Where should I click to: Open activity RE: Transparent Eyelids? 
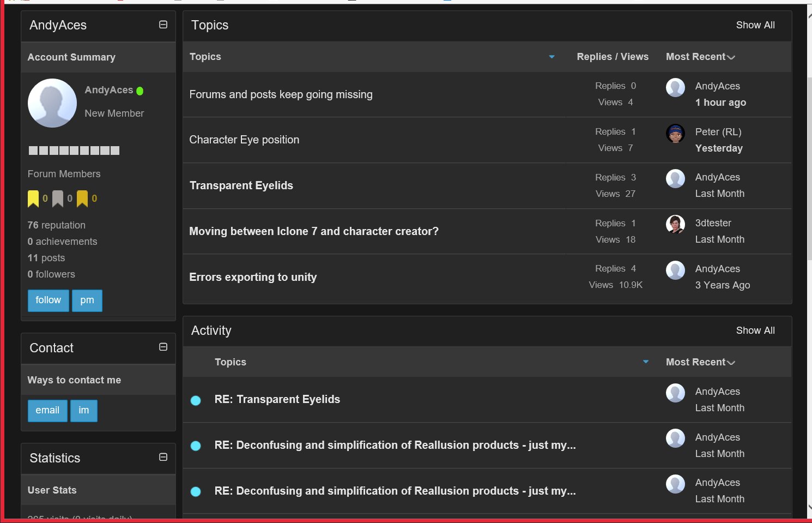[277, 399]
